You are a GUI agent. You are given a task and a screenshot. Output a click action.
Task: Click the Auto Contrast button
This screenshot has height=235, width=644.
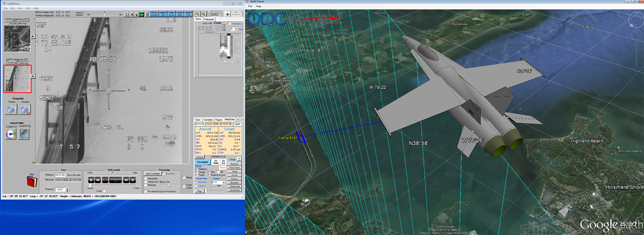point(153,174)
